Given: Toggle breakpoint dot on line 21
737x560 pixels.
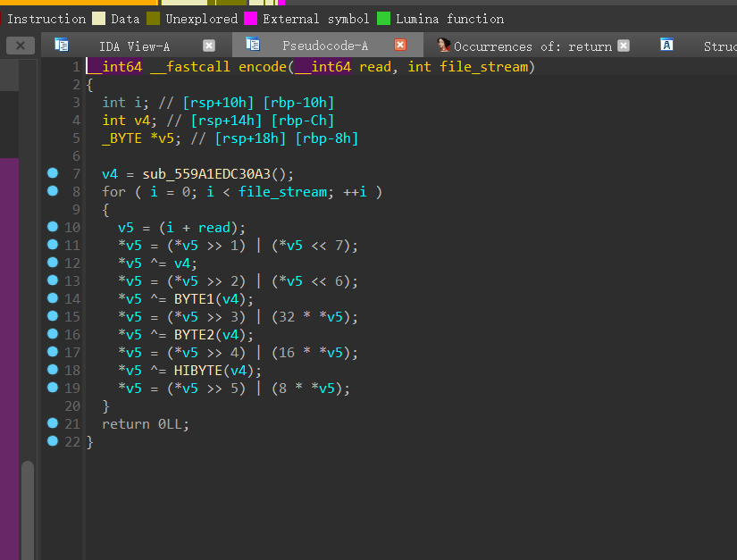Looking at the screenshot, I should [x=53, y=422].
